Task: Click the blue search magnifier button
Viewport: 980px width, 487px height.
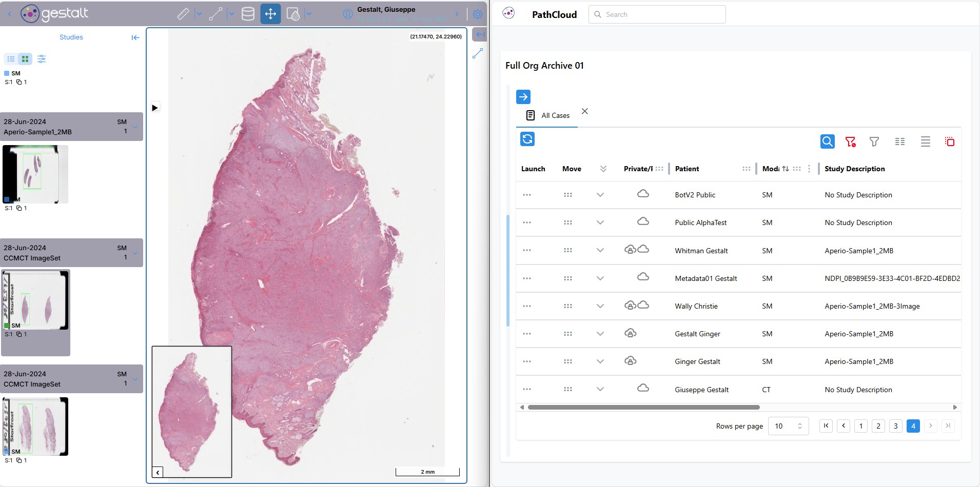Action: (x=827, y=141)
